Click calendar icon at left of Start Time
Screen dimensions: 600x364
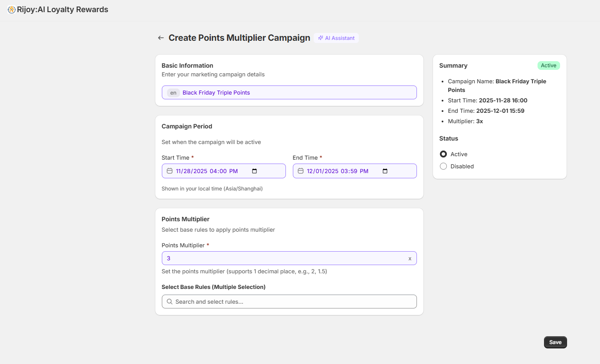tap(170, 171)
